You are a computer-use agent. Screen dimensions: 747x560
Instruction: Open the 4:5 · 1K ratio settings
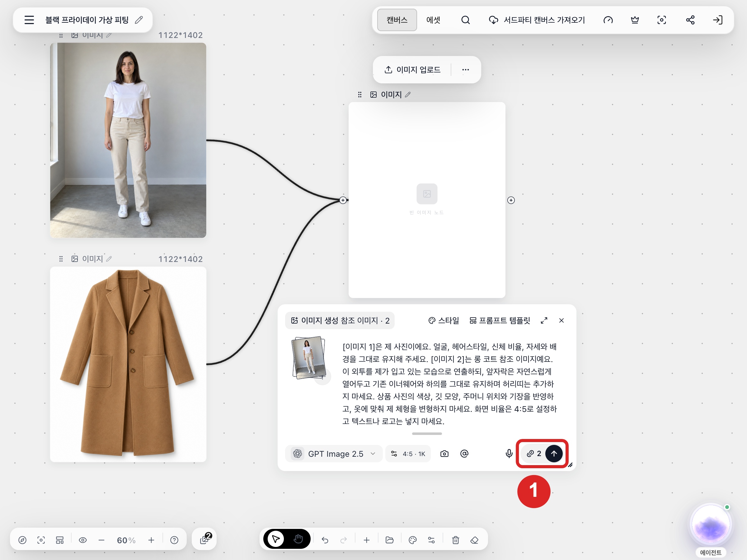pyautogui.click(x=408, y=454)
